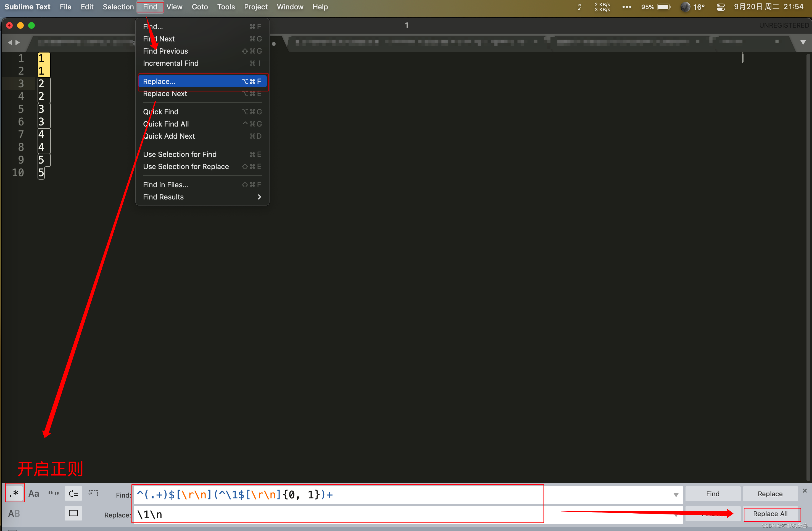Toggle in-selection search option
The width and height of the screenshot is (812, 531).
point(93,493)
